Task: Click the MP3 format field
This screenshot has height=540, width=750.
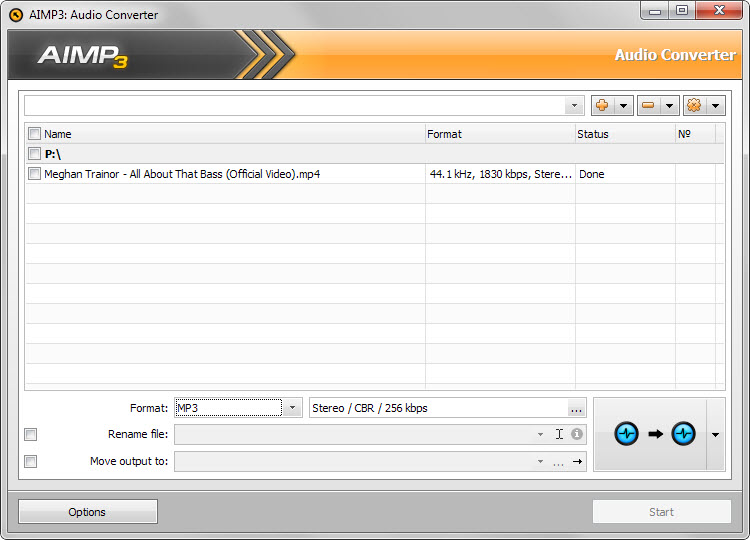Action: (229, 408)
